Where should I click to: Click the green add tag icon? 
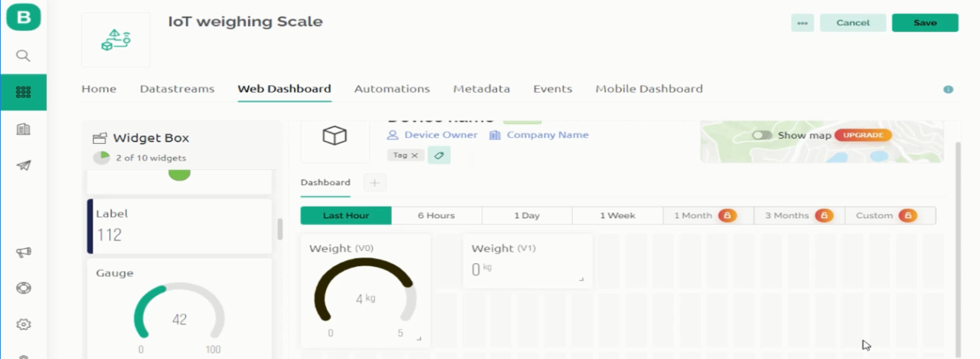pos(439,155)
